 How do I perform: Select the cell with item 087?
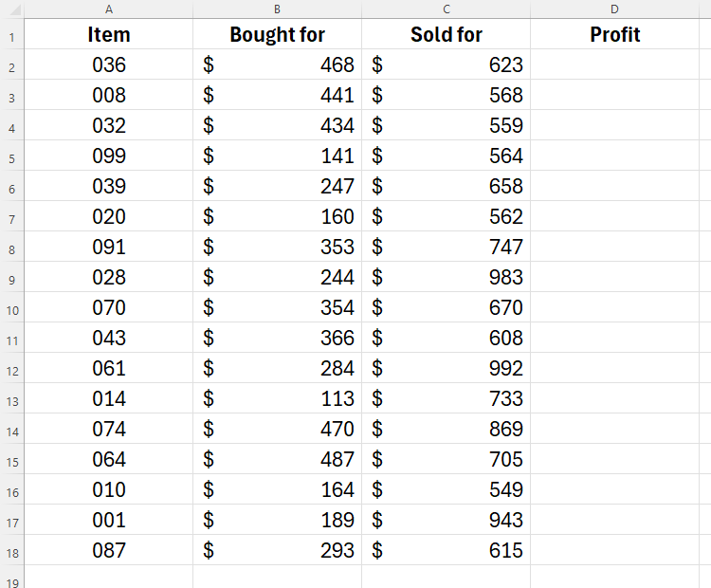pyautogui.click(x=108, y=551)
